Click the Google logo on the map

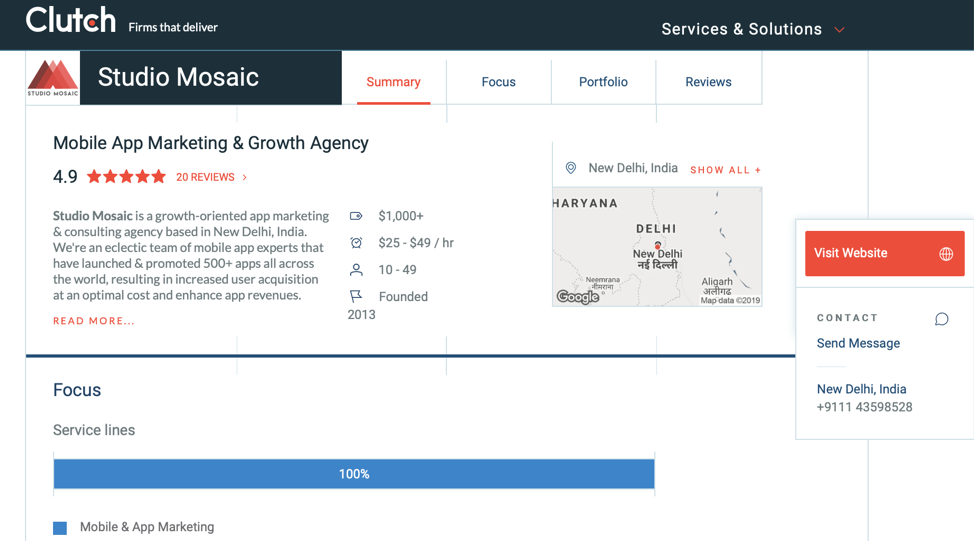pos(578,297)
